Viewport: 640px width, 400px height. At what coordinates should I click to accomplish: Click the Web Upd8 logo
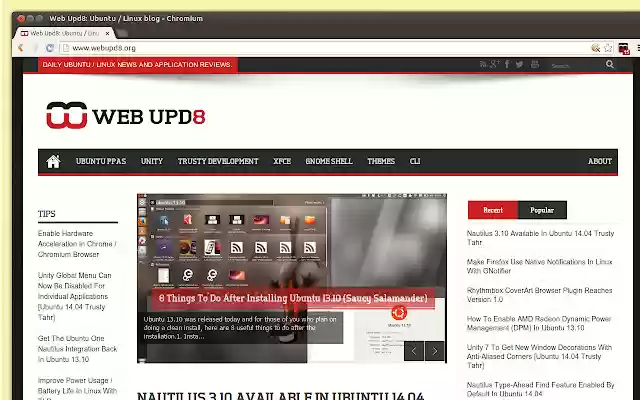click(x=126, y=116)
